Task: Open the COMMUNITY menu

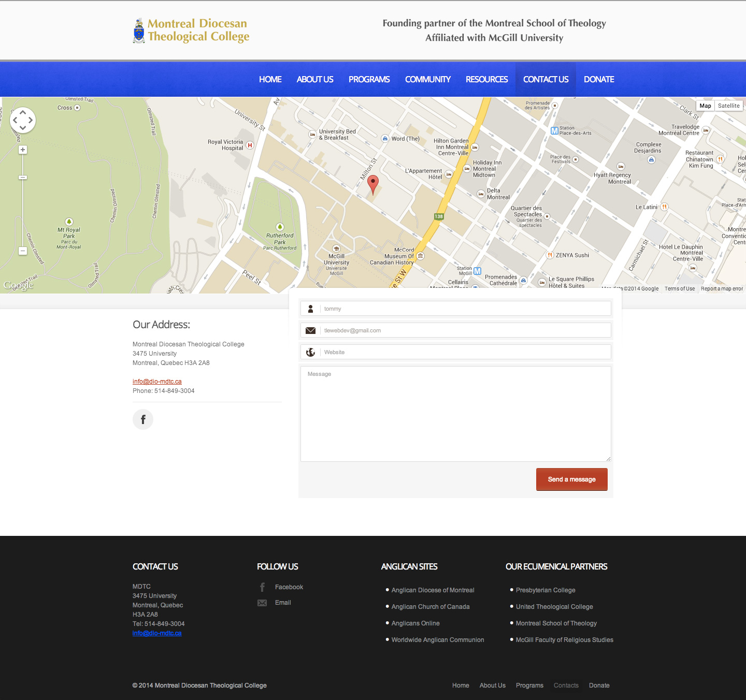Action: [x=428, y=79]
